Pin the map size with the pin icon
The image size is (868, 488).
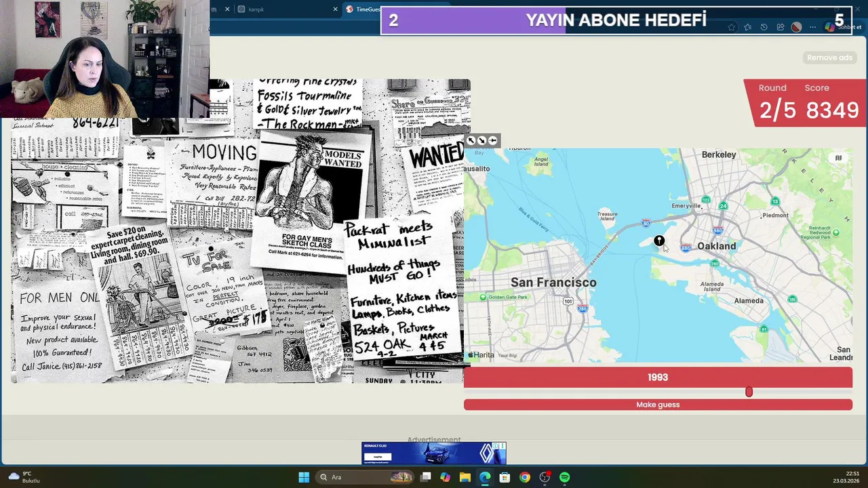point(493,141)
